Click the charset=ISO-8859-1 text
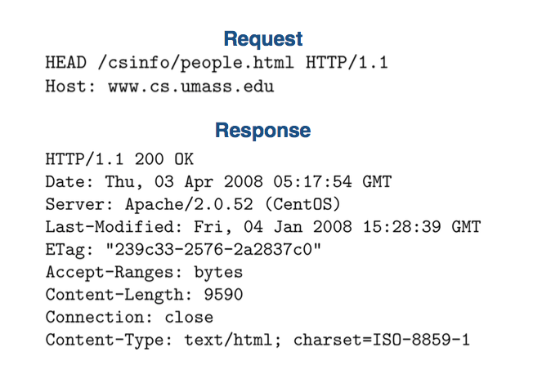The width and height of the screenshot is (533, 392). point(382,339)
